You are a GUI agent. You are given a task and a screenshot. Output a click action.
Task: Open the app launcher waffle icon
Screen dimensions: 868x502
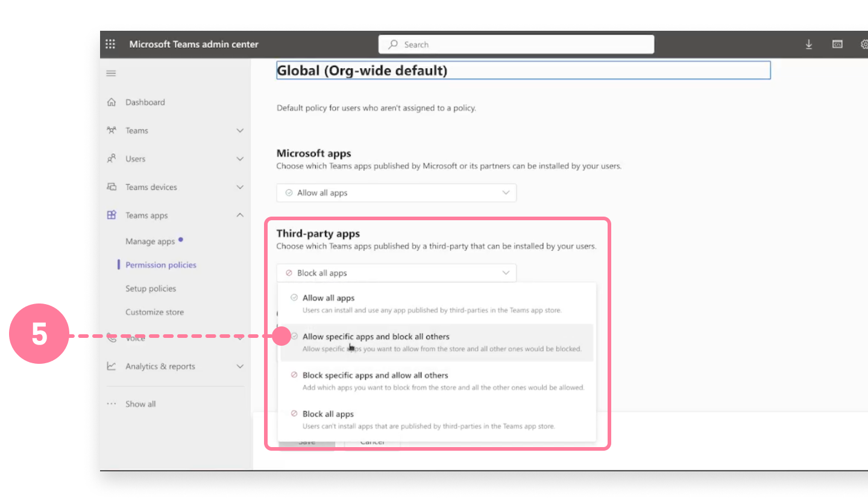[x=110, y=44]
